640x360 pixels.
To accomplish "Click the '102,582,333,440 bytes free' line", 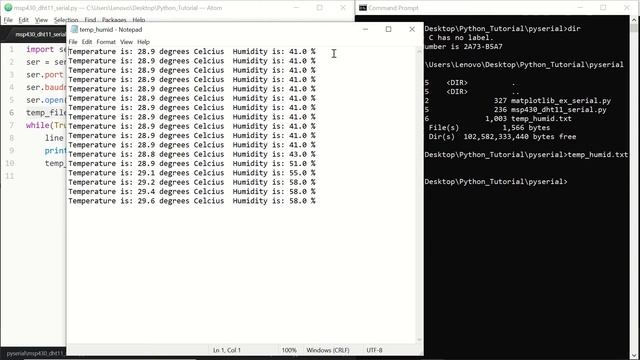I will pos(502,137).
